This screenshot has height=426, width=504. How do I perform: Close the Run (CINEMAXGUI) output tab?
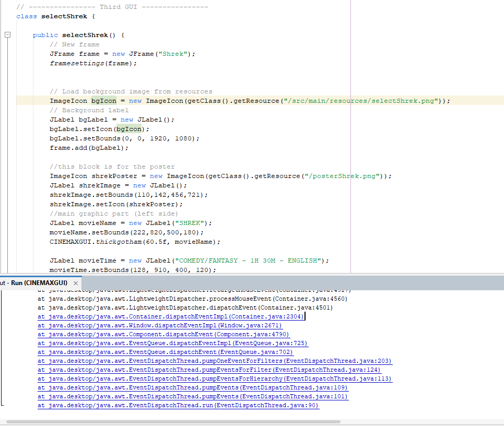click(x=76, y=283)
